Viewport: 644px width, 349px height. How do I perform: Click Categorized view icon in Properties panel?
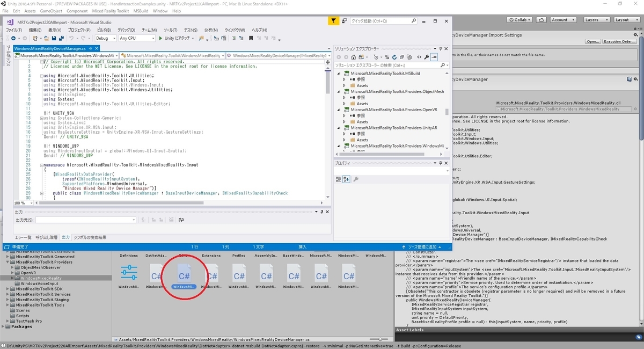(338, 179)
